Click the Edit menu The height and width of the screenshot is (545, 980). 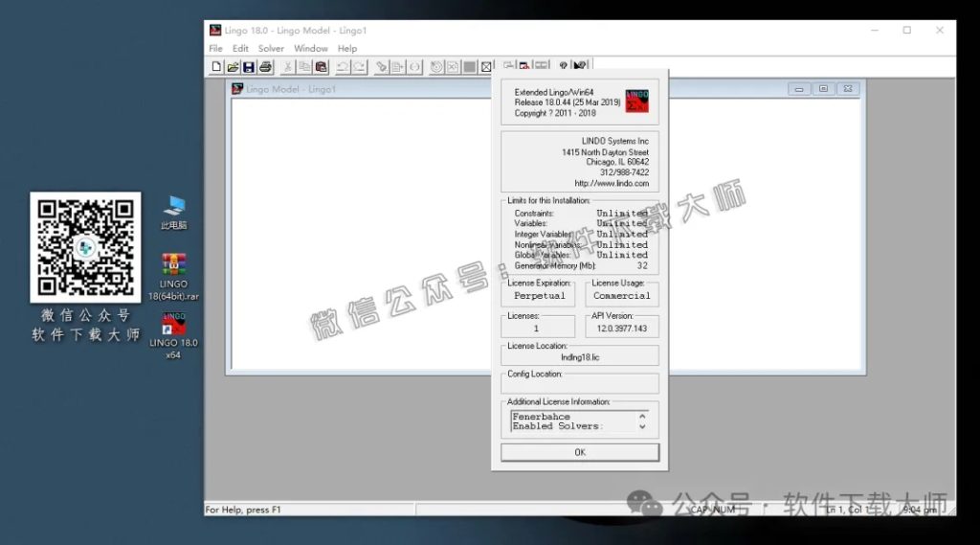point(240,48)
